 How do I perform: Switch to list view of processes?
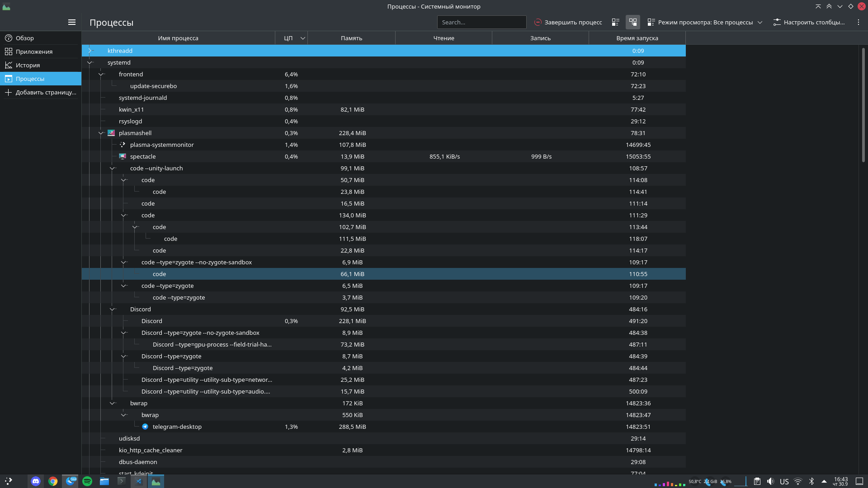[615, 22]
